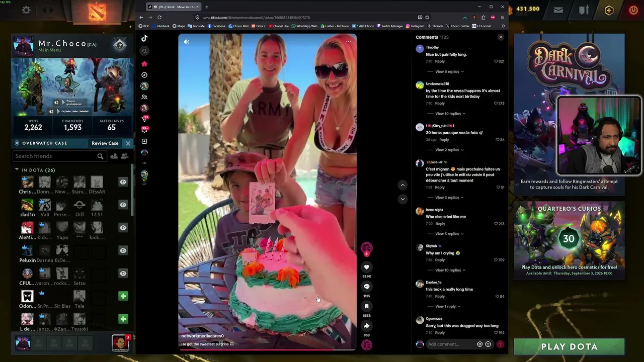This screenshot has width=644, height=362.
Task: Click the TikTok logo
Action: click(x=144, y=38)
